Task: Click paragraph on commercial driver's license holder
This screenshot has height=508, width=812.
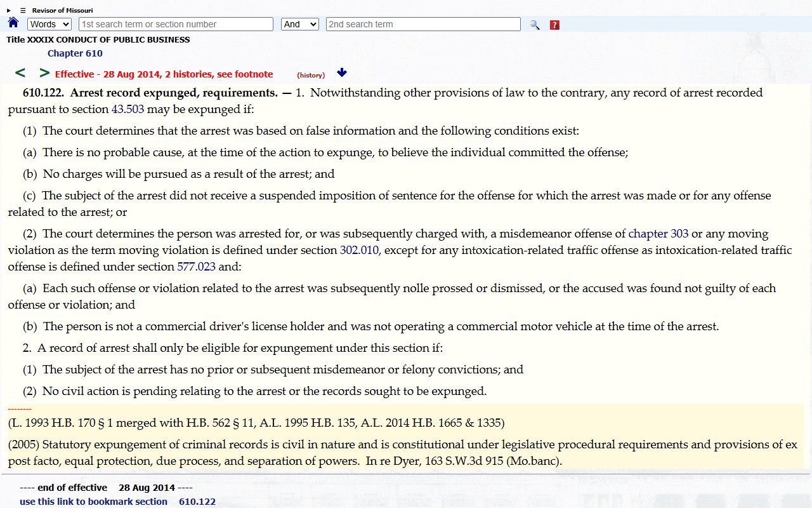Action: coord(371,326)
